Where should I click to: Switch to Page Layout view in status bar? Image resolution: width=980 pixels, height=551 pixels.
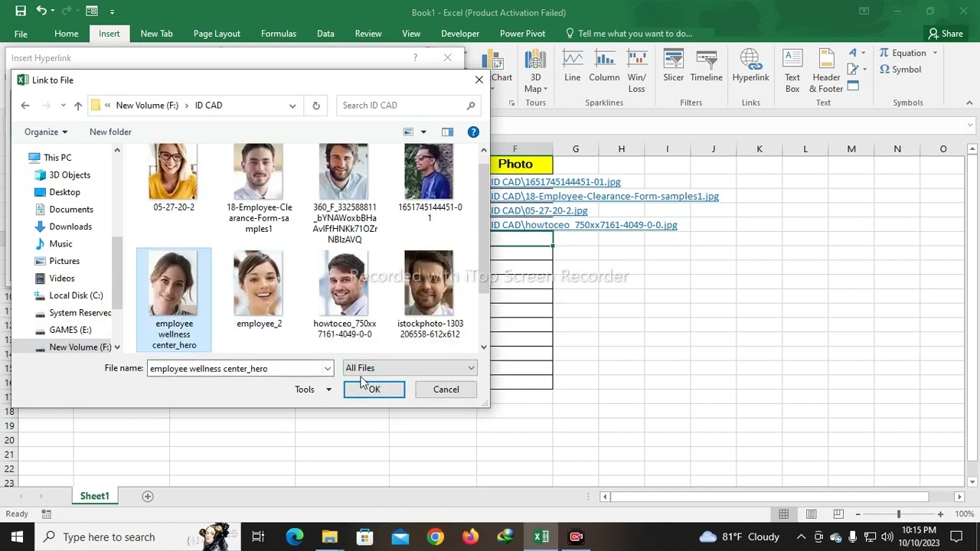tap(811, 514)
